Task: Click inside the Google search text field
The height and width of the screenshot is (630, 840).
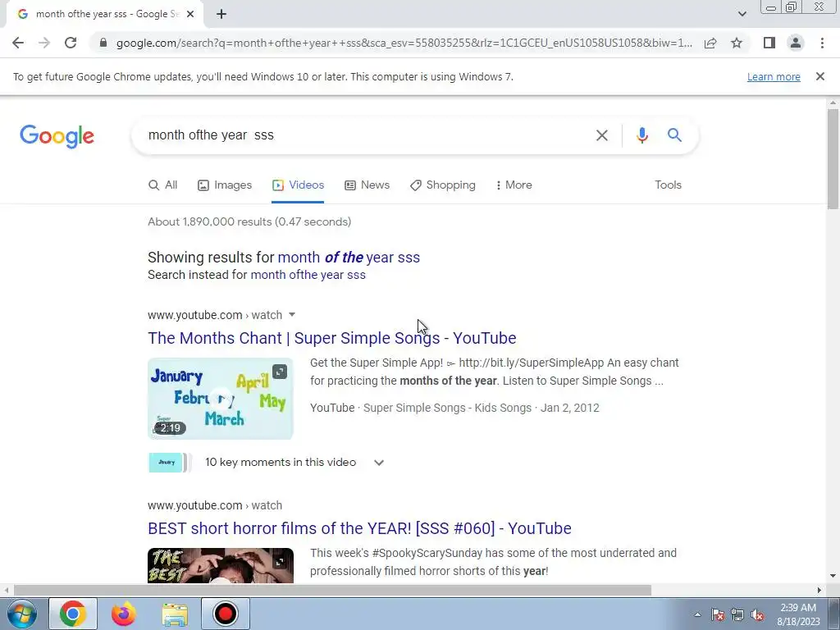Action: [367, 135]
